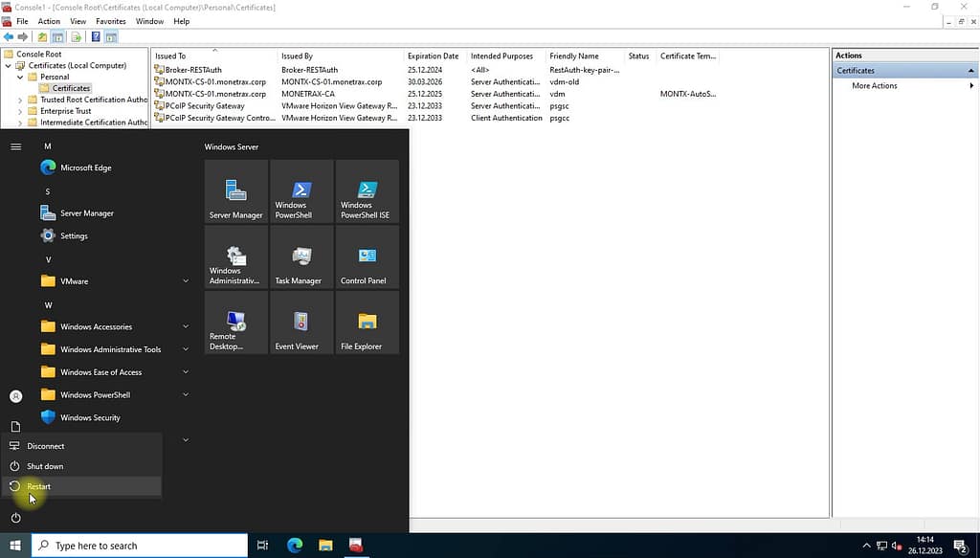This screenshot has height=558, width=980.
Task: Collapse the Personal tree node
Action: pyautogui.click(x=21, y=77)
